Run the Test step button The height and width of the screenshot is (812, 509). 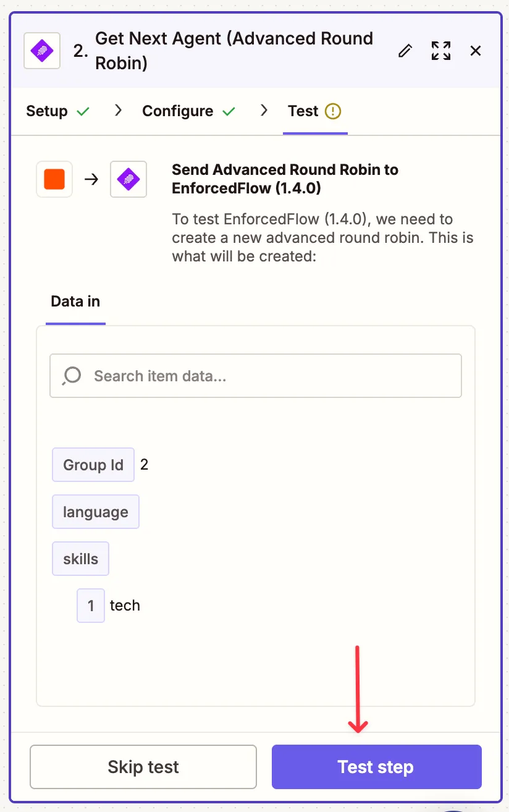(x=376, y=767)
